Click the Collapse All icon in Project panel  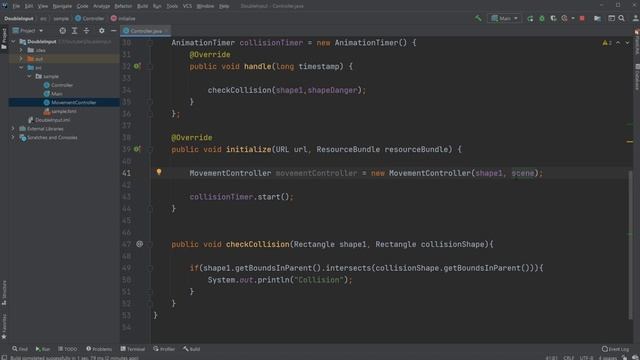[x=87, y=31]
